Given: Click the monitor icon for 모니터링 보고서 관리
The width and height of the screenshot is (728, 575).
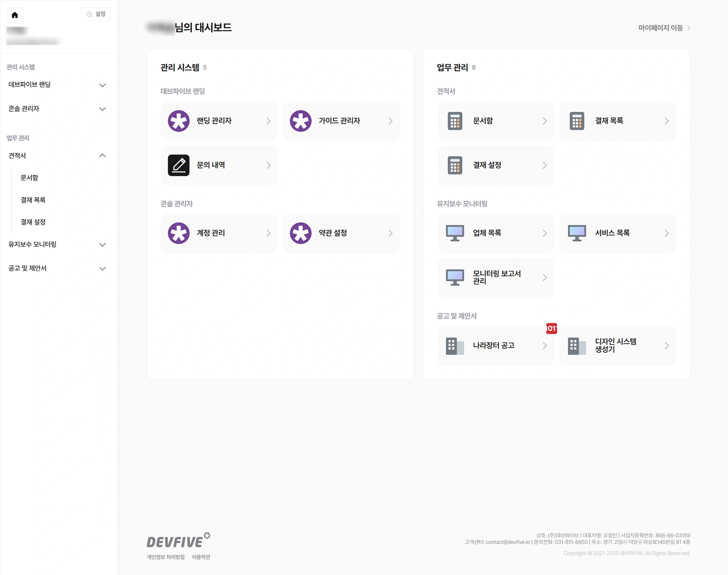Looking at the screenshot, I should [x=455, y=278].
